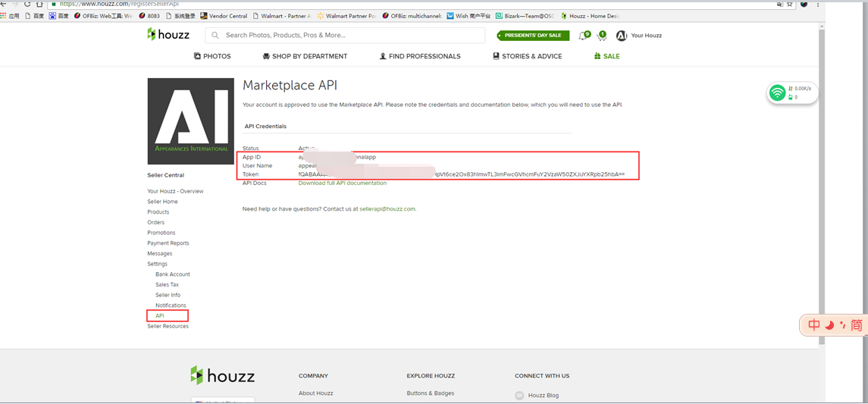Click the browser address bar URL

point(119,3)
